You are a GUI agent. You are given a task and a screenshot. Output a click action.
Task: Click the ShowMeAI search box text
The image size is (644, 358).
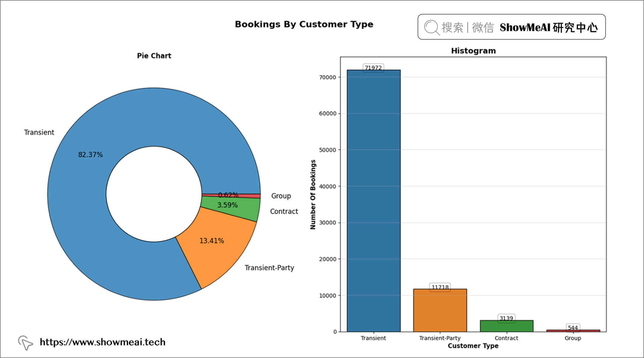pos(548,28)
